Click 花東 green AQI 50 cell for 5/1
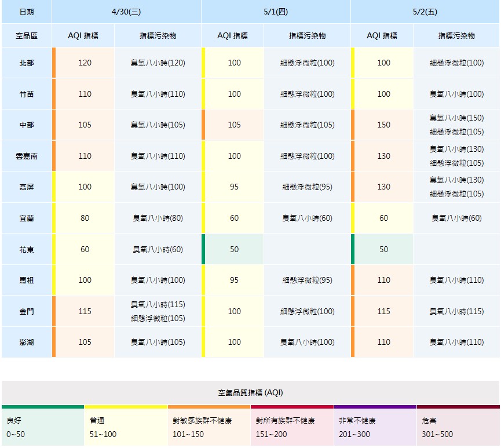The image size is (501, 448). 234,249
